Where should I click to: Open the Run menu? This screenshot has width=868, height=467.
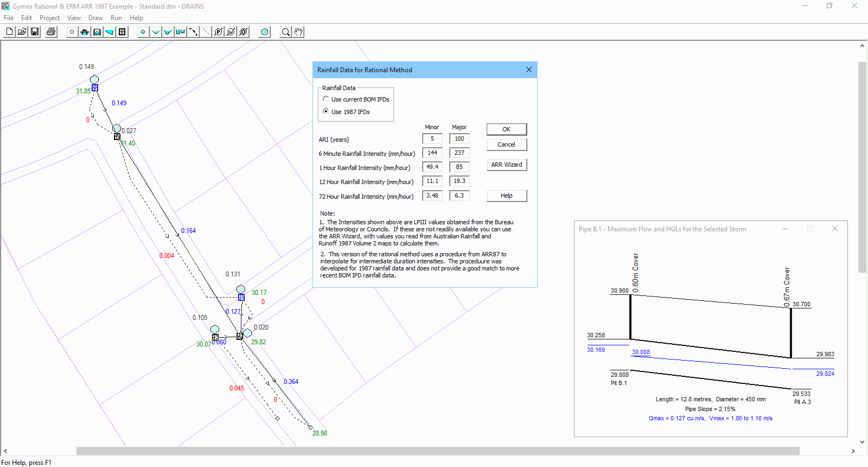(x=116, y=18)
